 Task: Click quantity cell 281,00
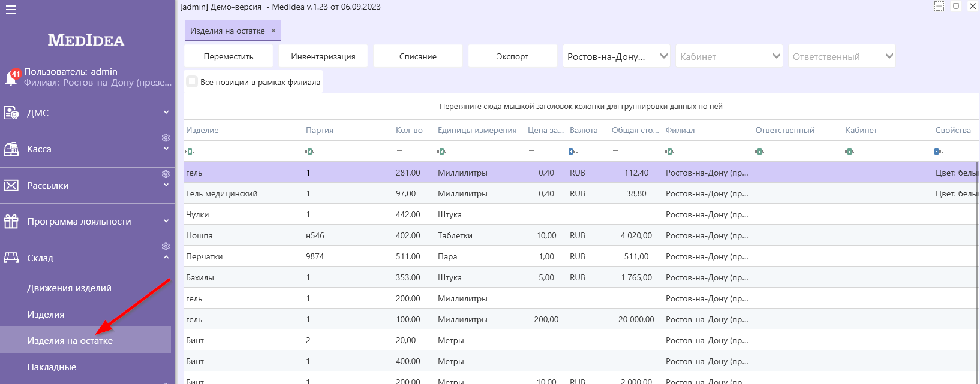[x=408, y=173]
